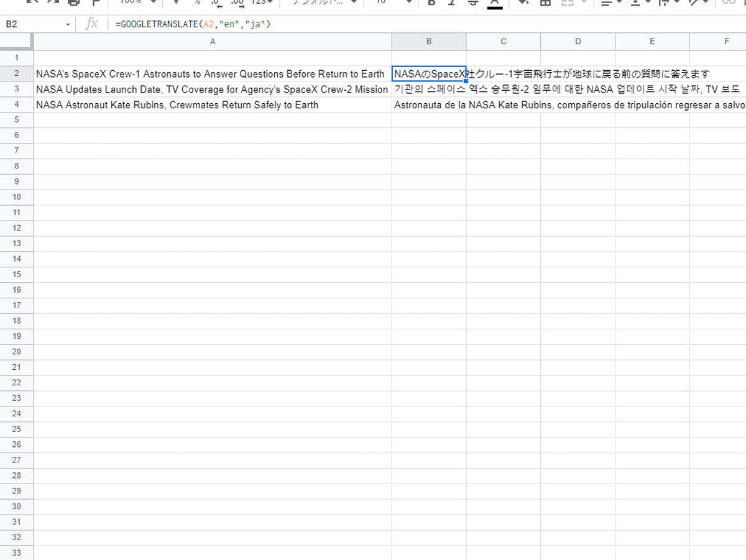Select column F header

(x=718, y=42)
